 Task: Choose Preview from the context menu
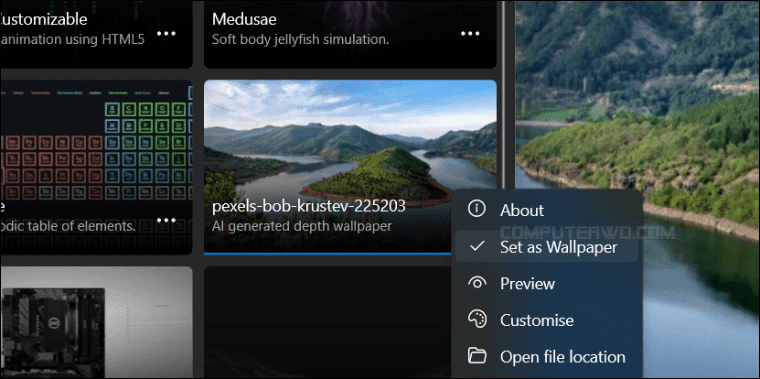[547, 283]
